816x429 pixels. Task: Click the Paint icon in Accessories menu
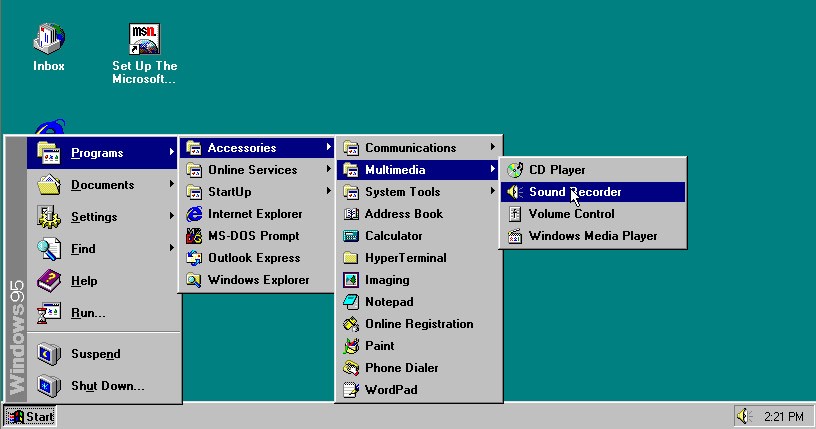pos(351,346)
